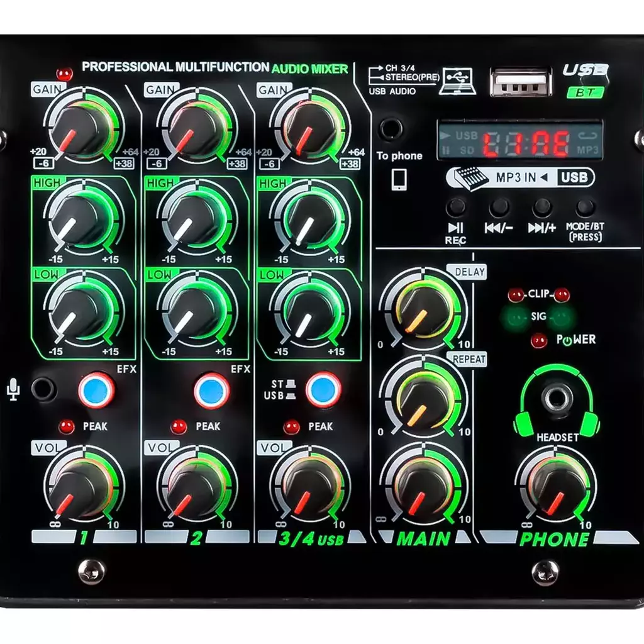Click the red LED display screen
The image size is (644, 644).
pyautogui.click(x=519, y=143)
